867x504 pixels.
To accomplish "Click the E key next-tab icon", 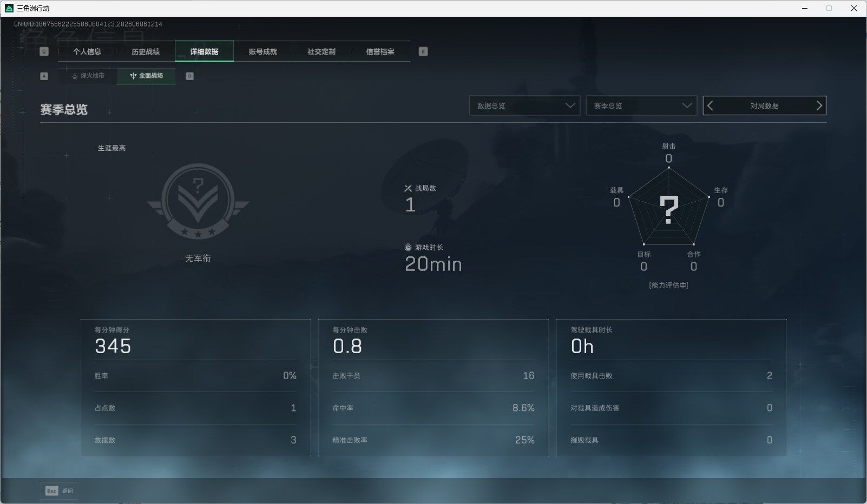I will coord(423,51).
